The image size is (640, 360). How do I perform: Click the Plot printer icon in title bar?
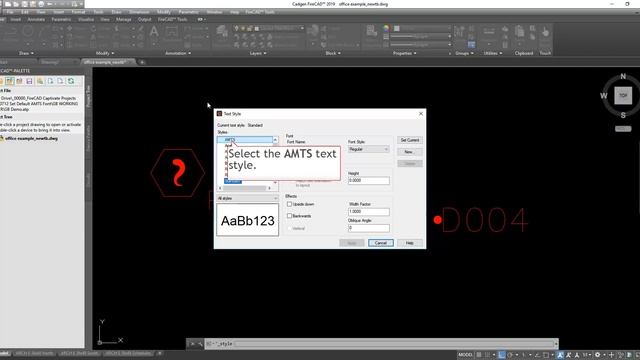point(41,4)
